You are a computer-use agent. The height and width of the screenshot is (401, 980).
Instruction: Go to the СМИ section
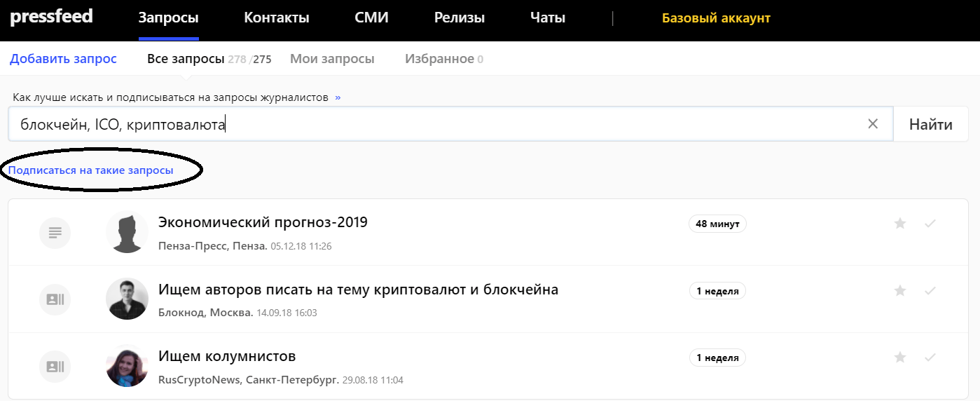(371, 18)
